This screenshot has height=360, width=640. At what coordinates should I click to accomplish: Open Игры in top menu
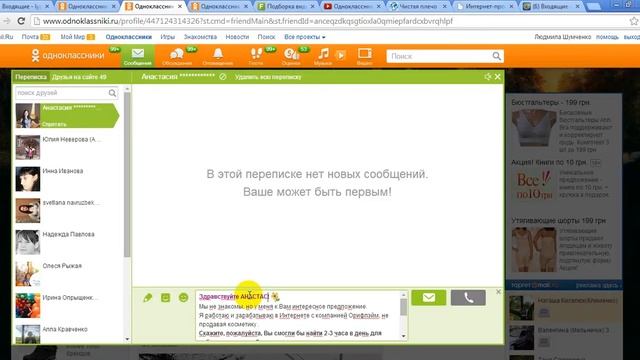tap(167, 37)
